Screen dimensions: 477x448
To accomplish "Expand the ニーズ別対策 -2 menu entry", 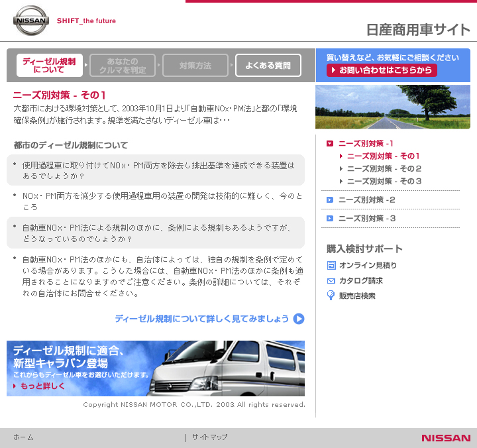I will point(367,200).
